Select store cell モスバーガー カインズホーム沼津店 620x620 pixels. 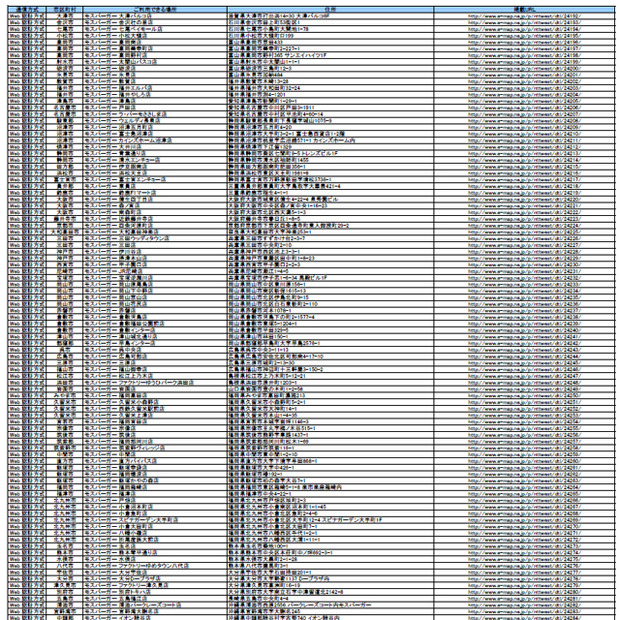155,140
